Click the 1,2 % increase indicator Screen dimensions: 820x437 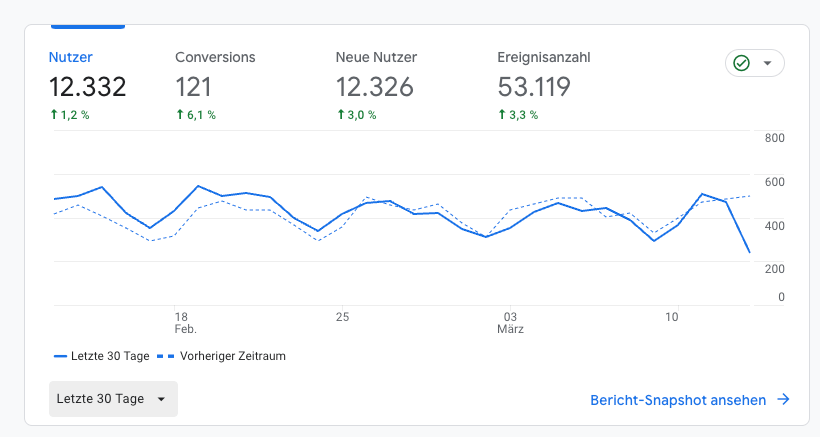(70, 114)
